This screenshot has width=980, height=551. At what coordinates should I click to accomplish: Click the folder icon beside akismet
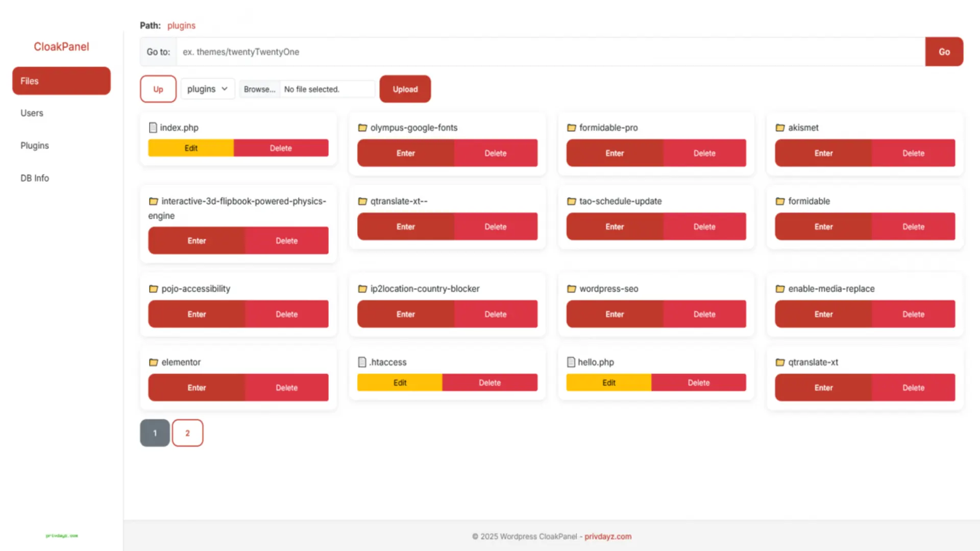point(780,128)
